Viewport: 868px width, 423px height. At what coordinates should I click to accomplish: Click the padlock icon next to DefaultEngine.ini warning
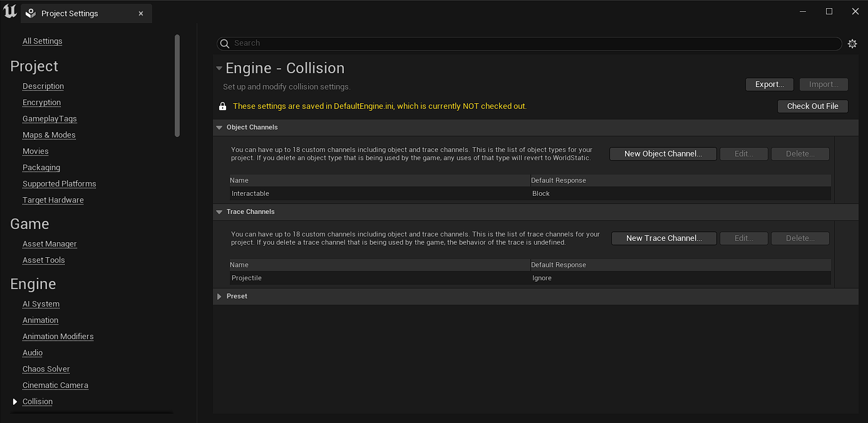coord(222,106)
